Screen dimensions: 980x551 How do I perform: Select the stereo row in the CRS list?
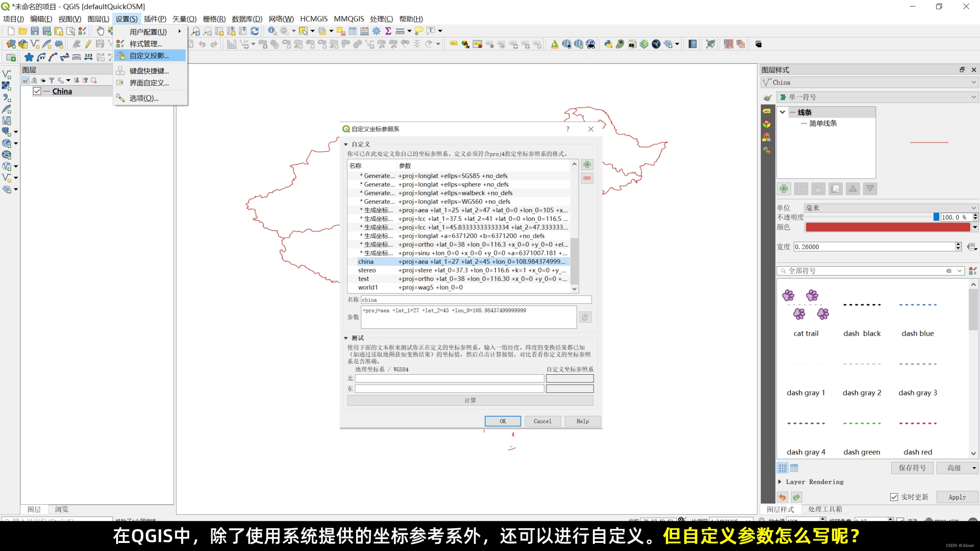[459, 270]
